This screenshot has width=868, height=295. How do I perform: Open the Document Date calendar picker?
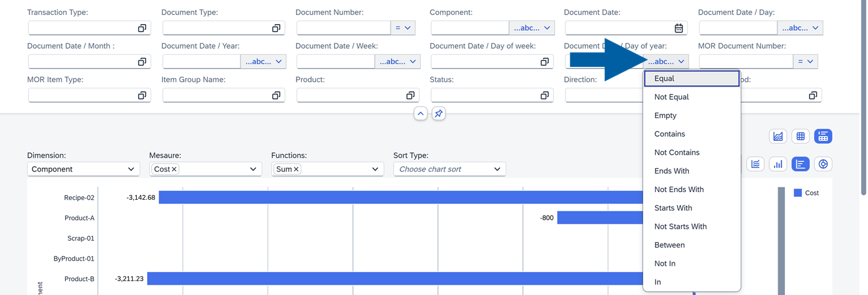click(679, 28)
